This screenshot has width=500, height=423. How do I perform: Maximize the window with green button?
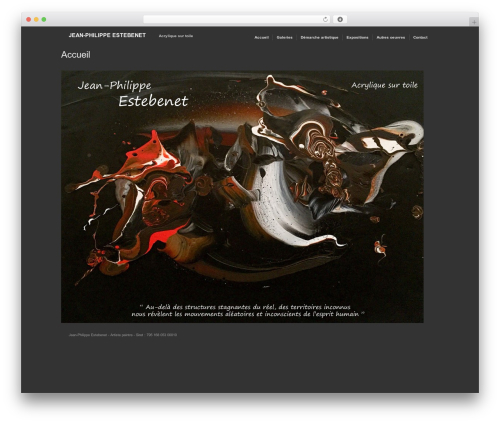coord(44,19)
